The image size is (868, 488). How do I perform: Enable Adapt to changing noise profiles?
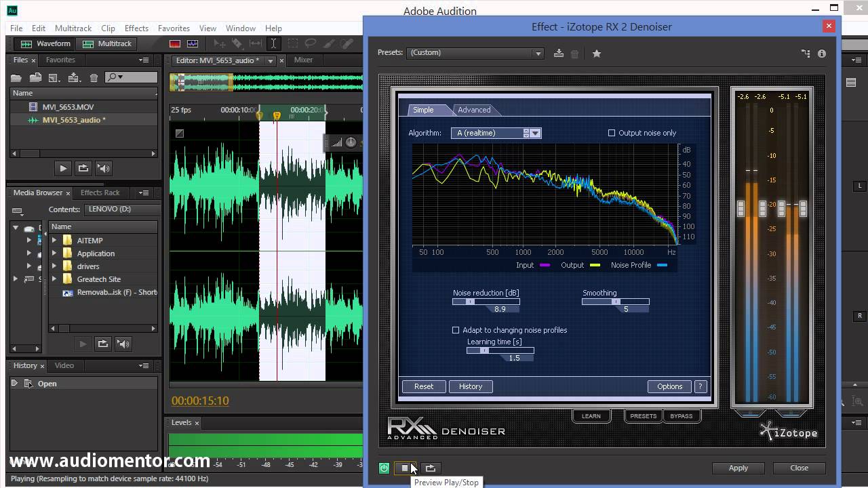456,330
